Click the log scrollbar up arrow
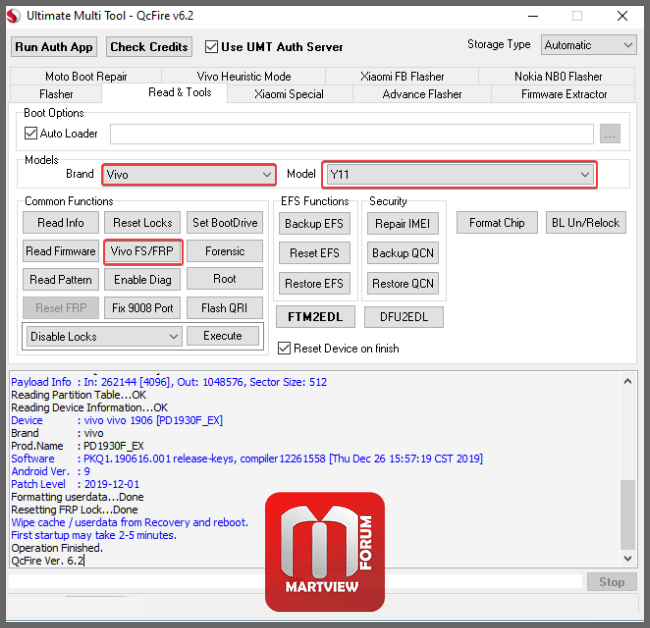The width and height of the screenshot is (650, 628). tap(628, 381)
